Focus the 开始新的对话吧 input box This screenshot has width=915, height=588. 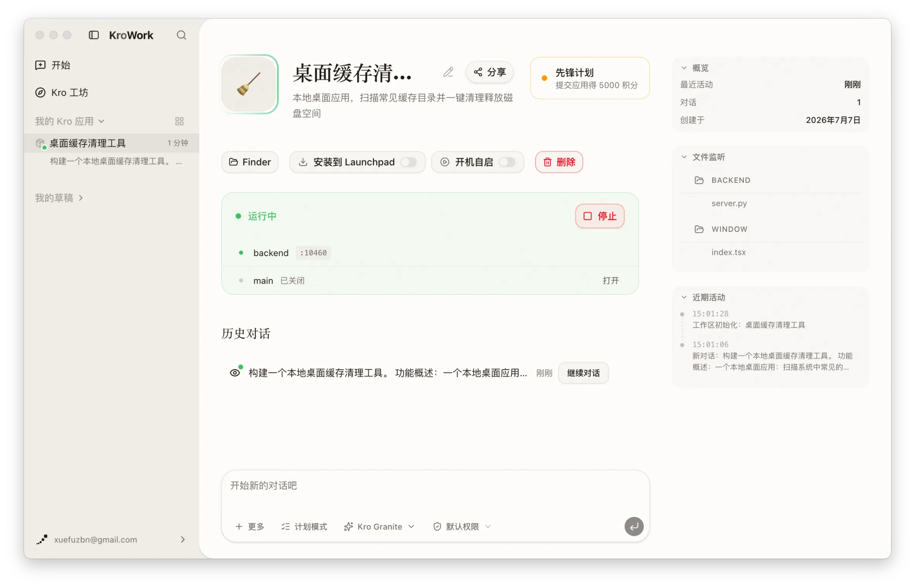point(435,486)
